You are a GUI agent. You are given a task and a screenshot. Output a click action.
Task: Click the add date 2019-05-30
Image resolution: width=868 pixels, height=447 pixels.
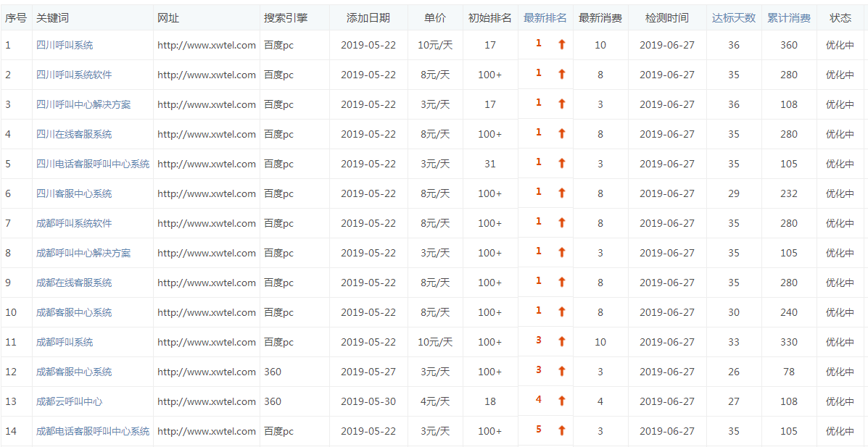point(368,401)
